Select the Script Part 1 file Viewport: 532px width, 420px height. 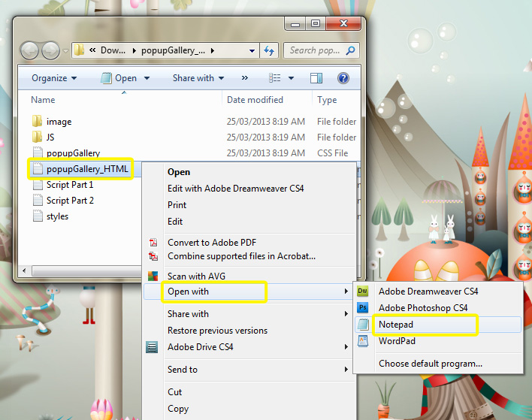[x=70, y=185]
